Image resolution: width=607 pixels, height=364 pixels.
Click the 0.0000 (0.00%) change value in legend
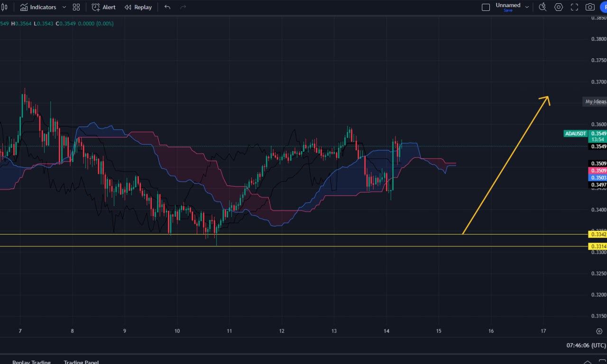(96, 23)
